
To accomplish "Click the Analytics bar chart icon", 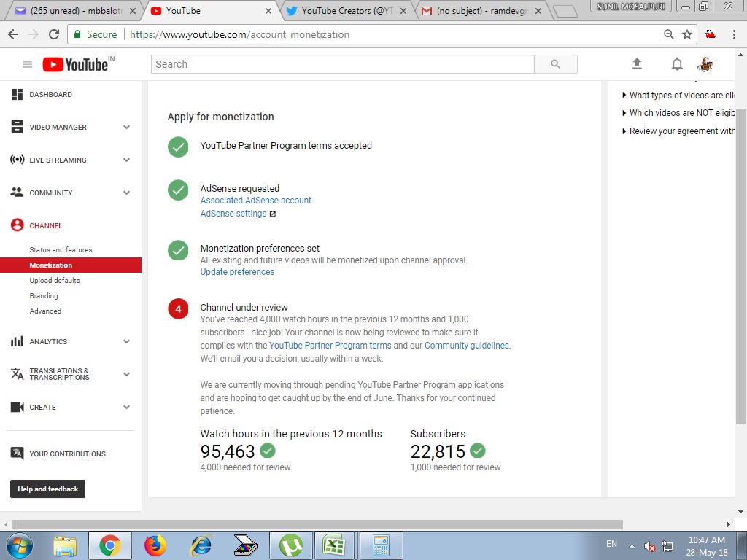I will (x=18, y=341).
